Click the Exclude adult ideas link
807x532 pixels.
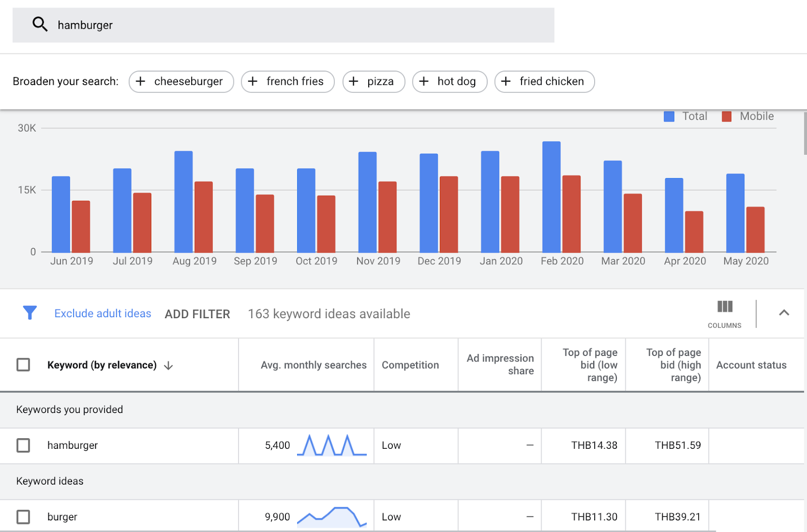(x=103, y=314)
